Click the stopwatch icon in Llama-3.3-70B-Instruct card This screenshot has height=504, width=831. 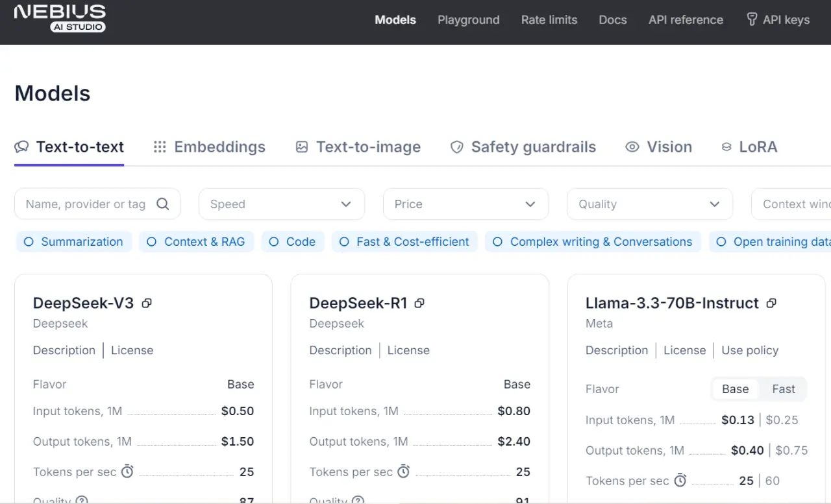680,481
